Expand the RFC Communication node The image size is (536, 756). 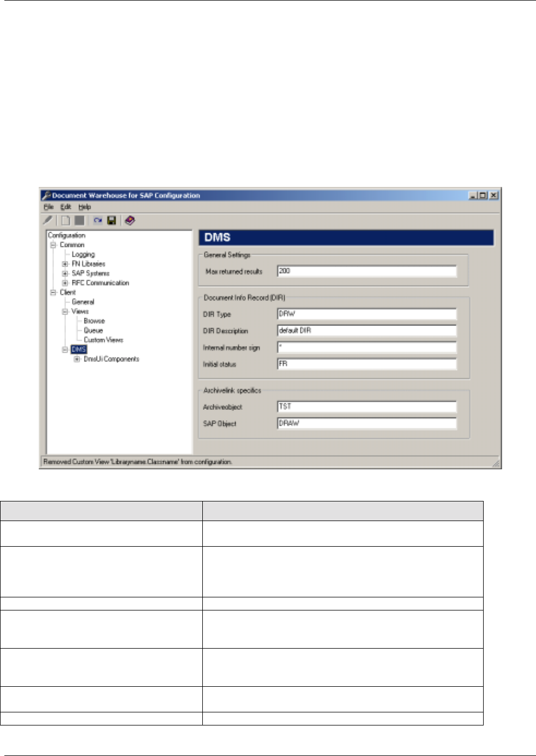pos(65,283)
